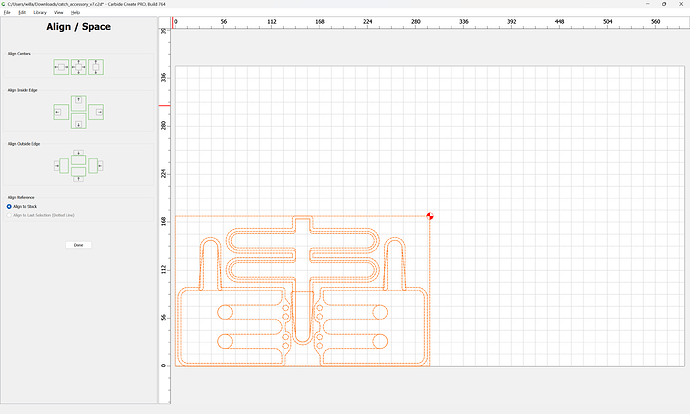Align outside edge to right side
690x414 pixels.
point(95,166)
